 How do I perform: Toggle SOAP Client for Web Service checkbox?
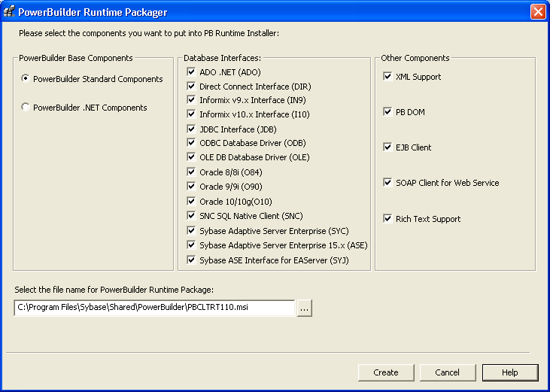(387, 182)
